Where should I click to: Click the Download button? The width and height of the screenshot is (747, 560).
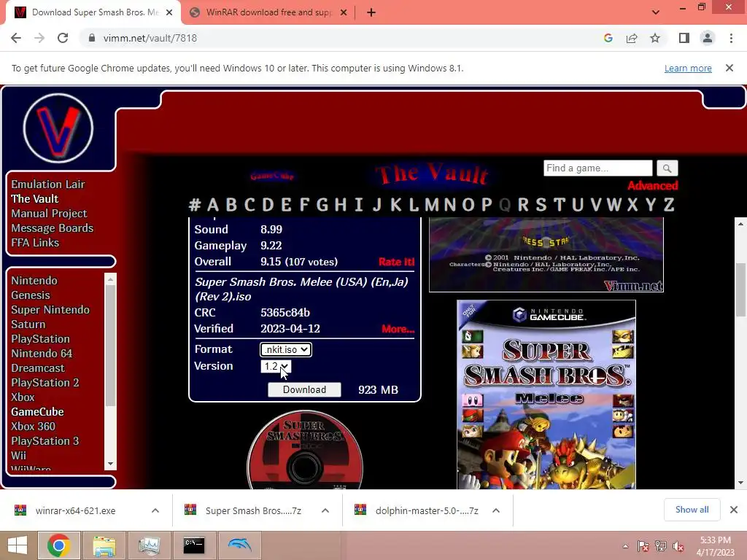point(304,389)
